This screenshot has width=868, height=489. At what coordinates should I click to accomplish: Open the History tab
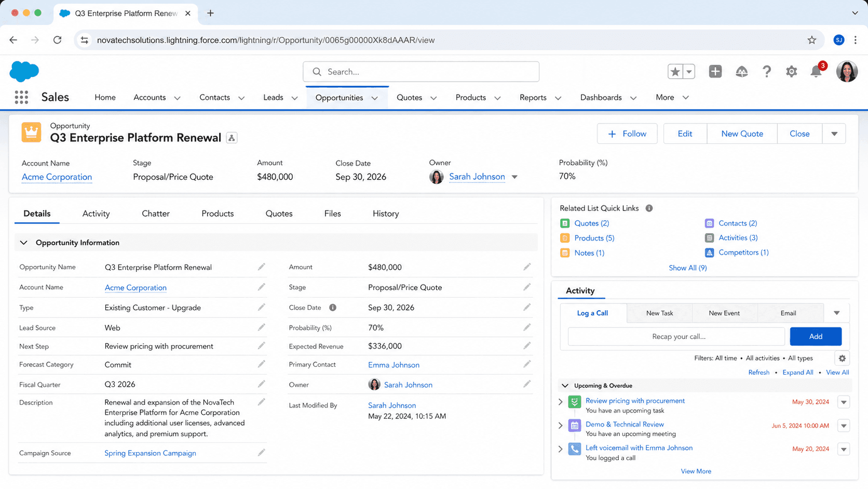[386, 214]
